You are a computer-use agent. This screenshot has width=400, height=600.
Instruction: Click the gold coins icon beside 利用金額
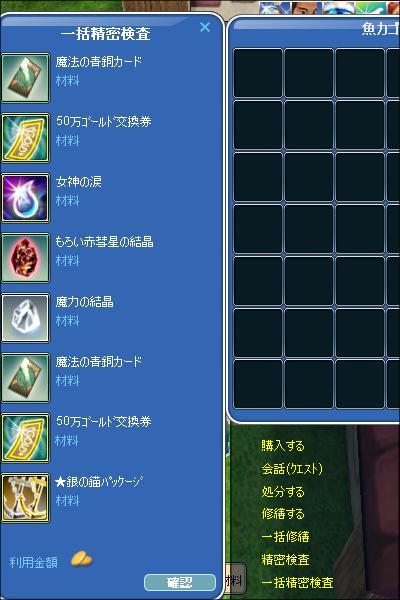tap(82, 559)
